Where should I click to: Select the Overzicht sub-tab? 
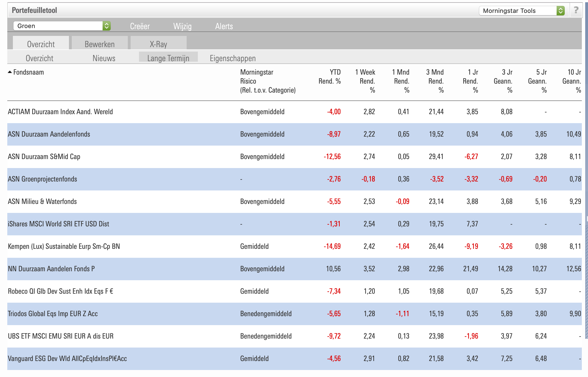[40, 58]
